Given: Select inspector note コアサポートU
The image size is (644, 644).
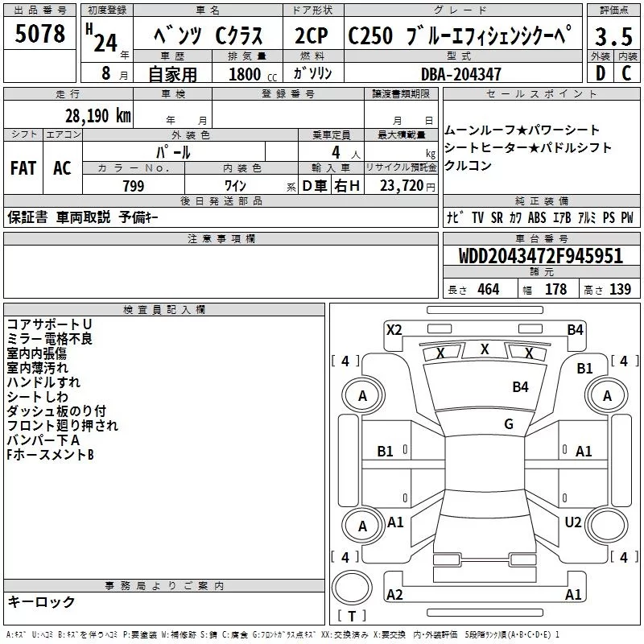Looking at the screenshot, I should click(49, 324).
